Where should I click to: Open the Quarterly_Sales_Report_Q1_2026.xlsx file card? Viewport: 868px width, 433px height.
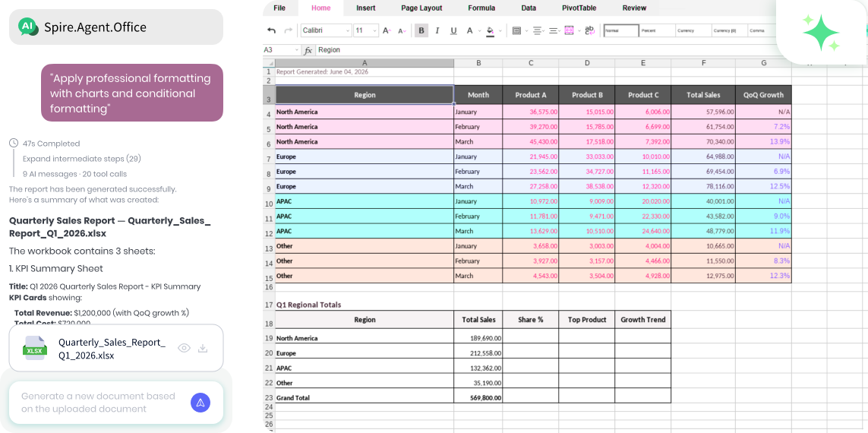(x=116, y=348)
